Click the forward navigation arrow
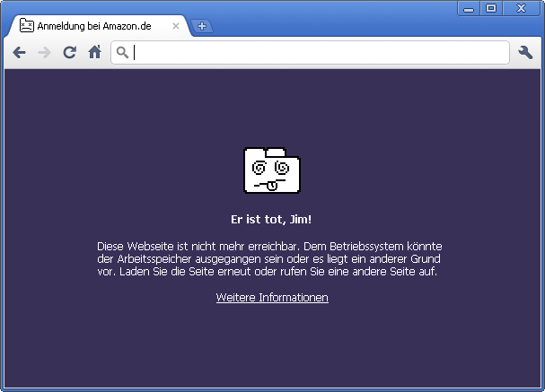The image size is (545, 392). 45,52
